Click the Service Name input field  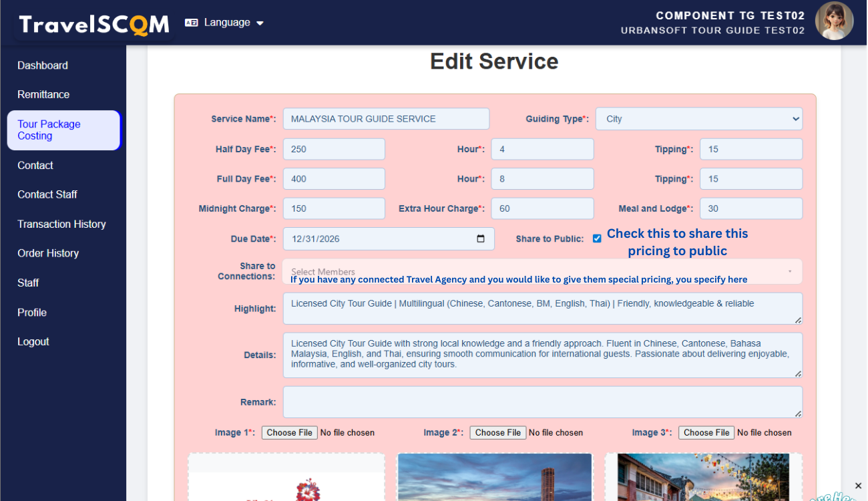tap(386, 119)
